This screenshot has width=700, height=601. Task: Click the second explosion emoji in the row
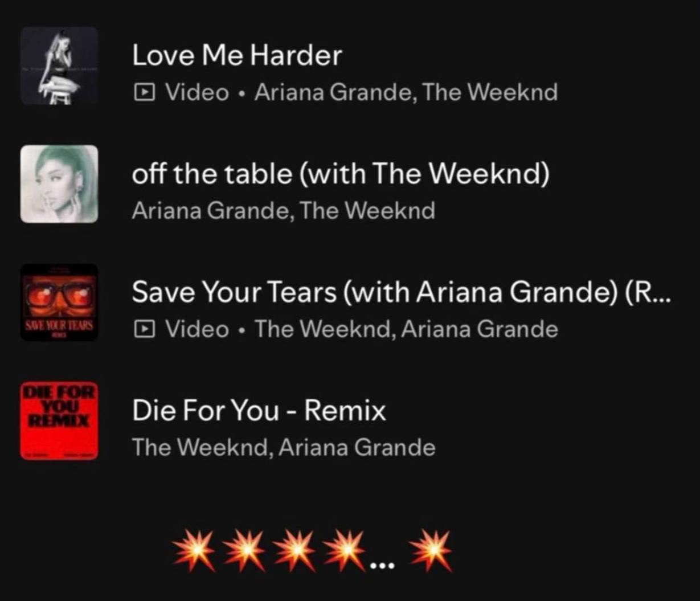(244, 551)
